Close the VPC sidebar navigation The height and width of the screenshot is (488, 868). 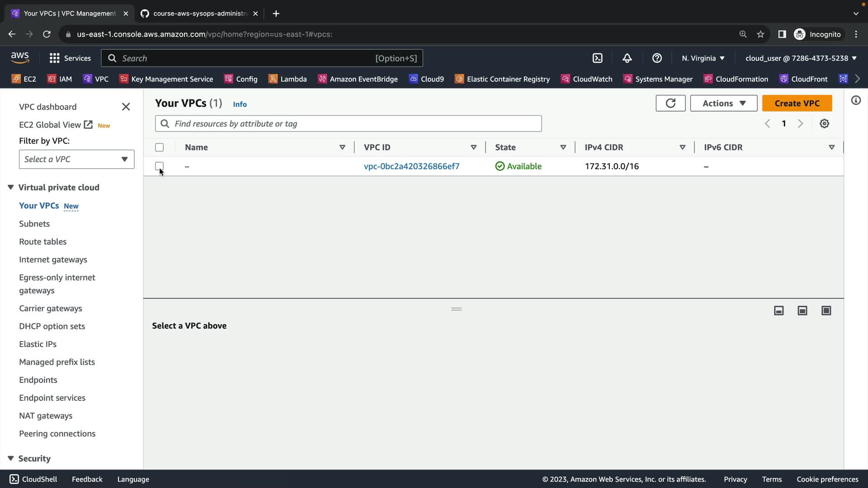click(126, 107)
